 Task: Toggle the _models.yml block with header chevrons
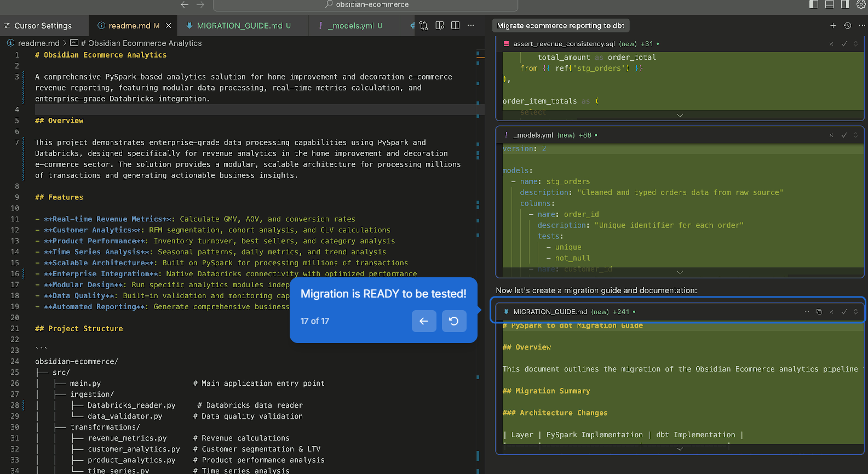point(855,135)
